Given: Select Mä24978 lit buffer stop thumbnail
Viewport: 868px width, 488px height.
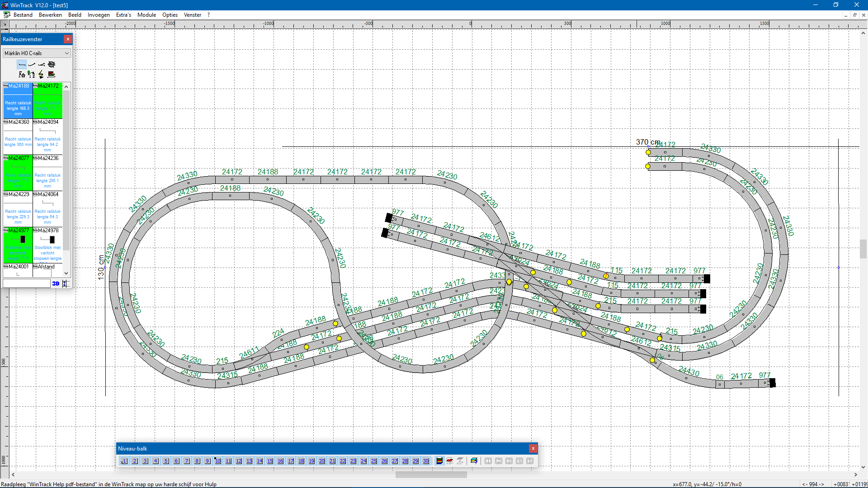Looking at the screenshot, I should point(47,245).
